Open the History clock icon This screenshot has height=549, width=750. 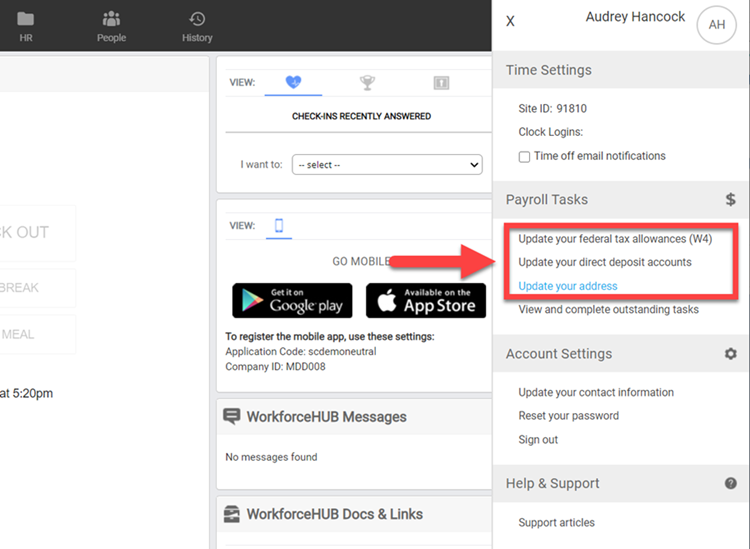[x=197, y=19]
